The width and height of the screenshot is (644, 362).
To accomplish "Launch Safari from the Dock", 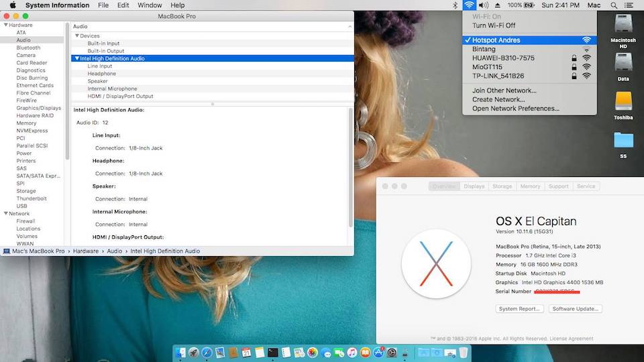I will pyautogui.click(x=207, y=353).
